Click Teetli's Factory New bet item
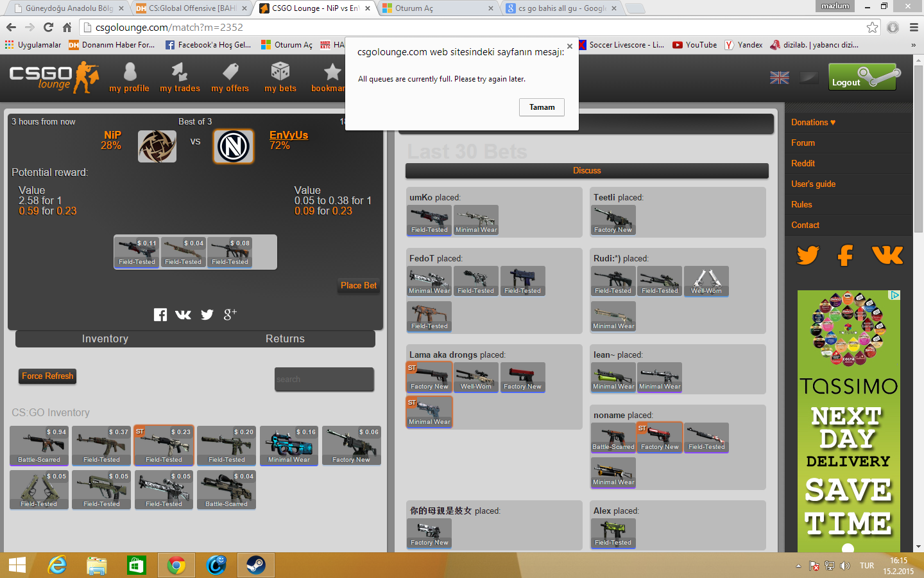 pyautogui.click(x=613, y=220)
